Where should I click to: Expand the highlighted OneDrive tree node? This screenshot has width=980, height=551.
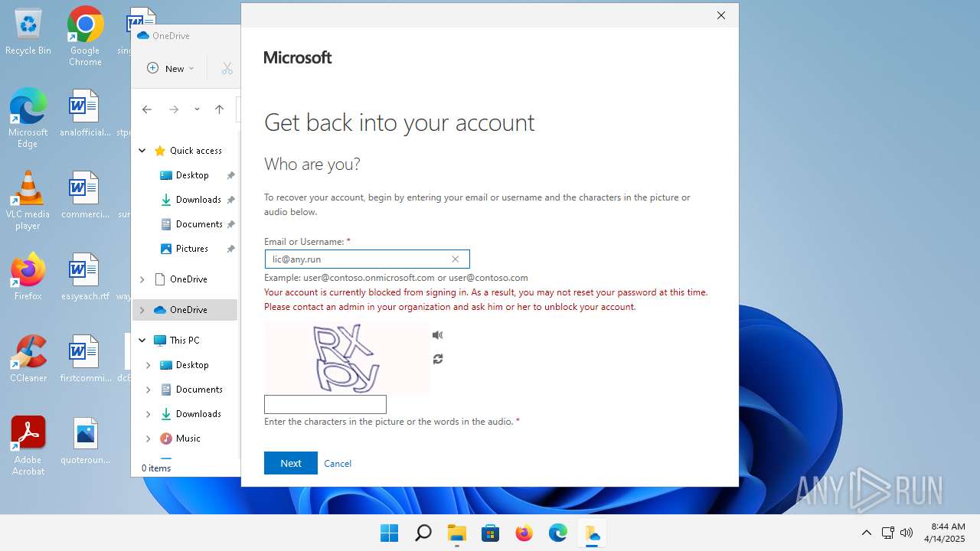(142, 310)
